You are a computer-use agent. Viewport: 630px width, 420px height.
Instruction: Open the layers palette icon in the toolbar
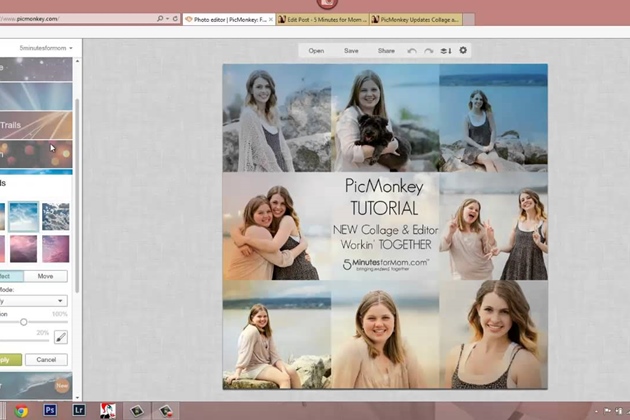445,51
